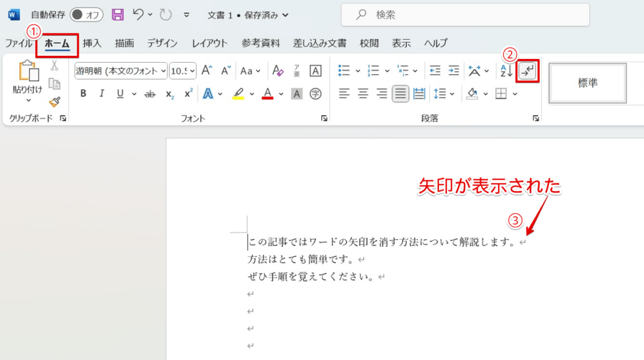Decrease paragraph indent
Screen dimensions: 644x360
click(x=435, y=70)
